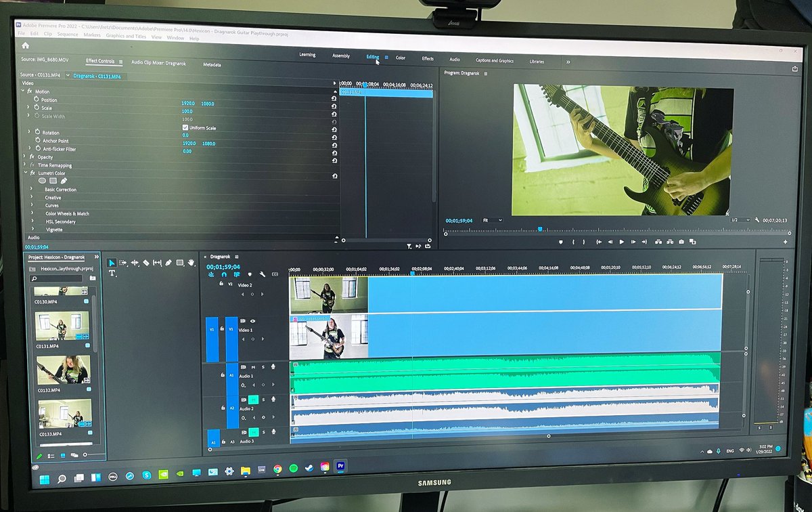This screenshot has height=512, width=812.
Task: Open the Markers menu
Action: (x=92, y=35)
